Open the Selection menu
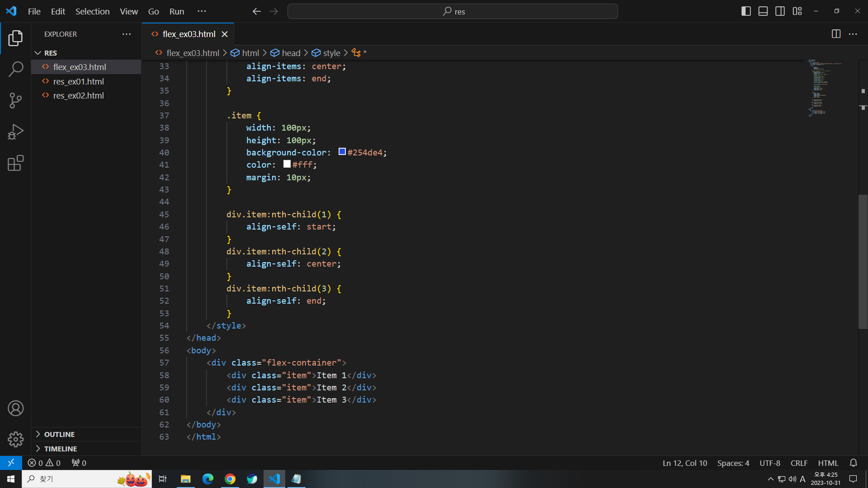 point(92,11)
